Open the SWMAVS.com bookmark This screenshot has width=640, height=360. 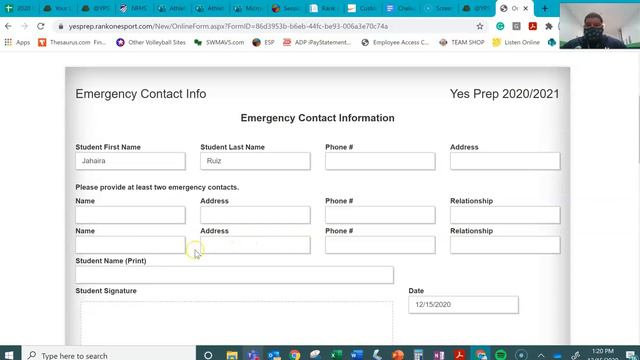click(x=219, y=42)
